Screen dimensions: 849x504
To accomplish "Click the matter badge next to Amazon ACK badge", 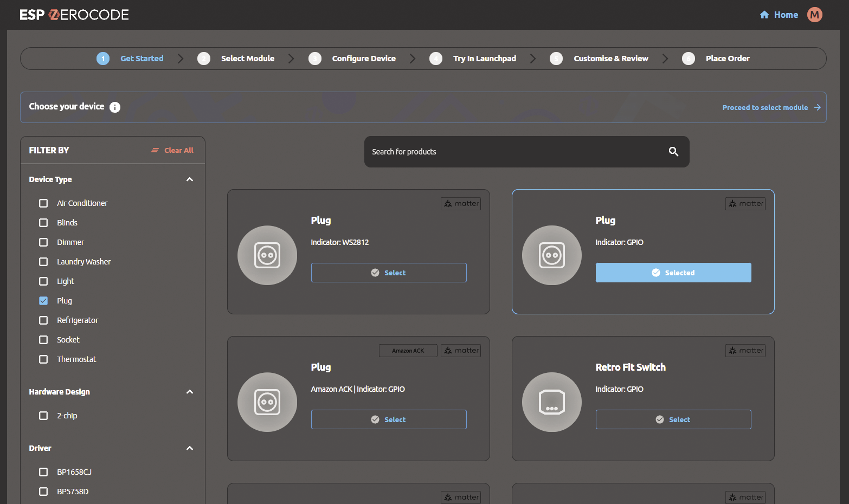I will pos(461,351).
